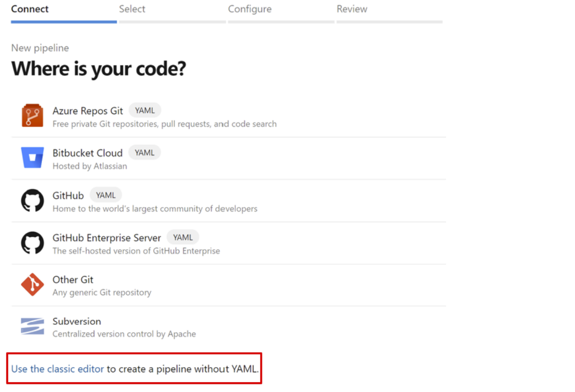The image size is (575, 392).
Task: Click the Bitbucket Cloud bucket icon
Action: (x=32, y=158)
